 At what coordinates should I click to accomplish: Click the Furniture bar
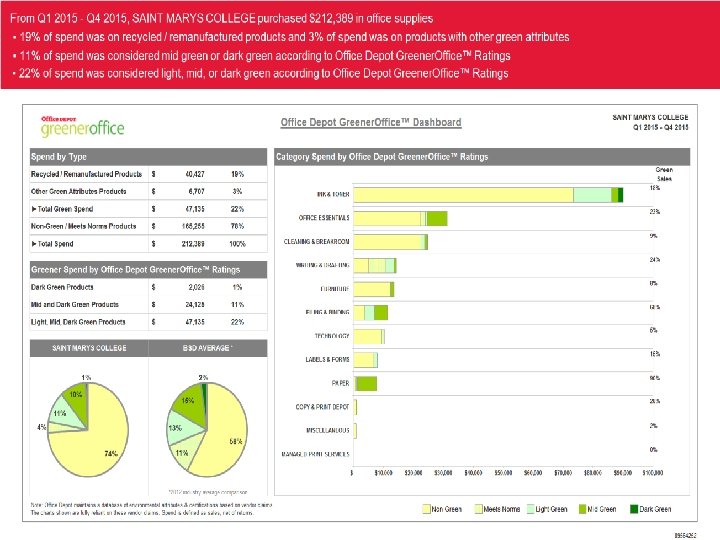[x=374, y=289]
